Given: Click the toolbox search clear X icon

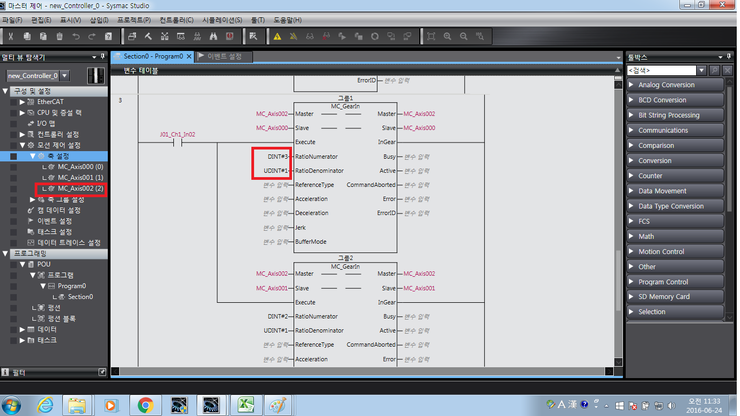Looking at the screenshot, I should (x=727, y=70).
